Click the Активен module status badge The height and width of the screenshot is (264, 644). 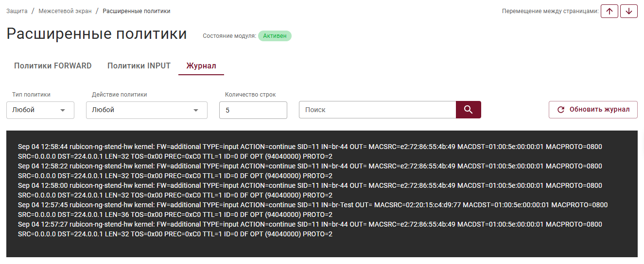point(275,36)
